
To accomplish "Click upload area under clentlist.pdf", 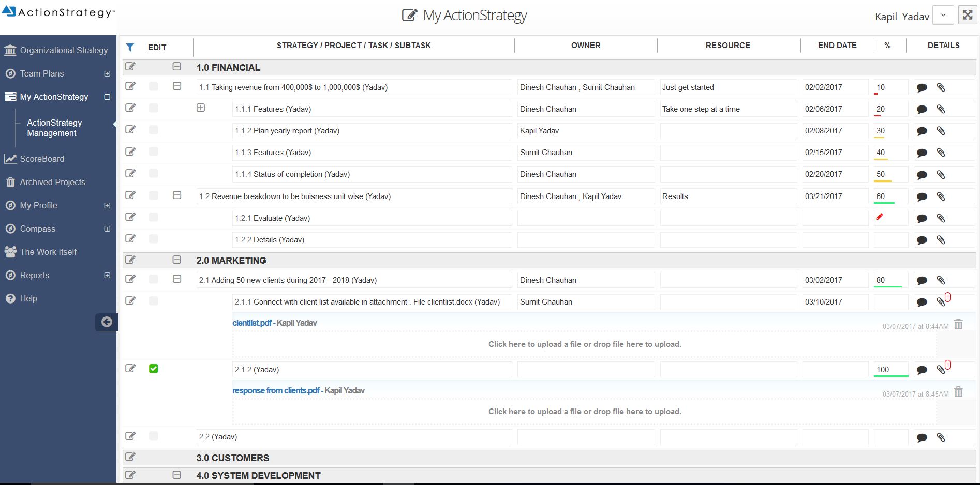I will pos(584,344).
